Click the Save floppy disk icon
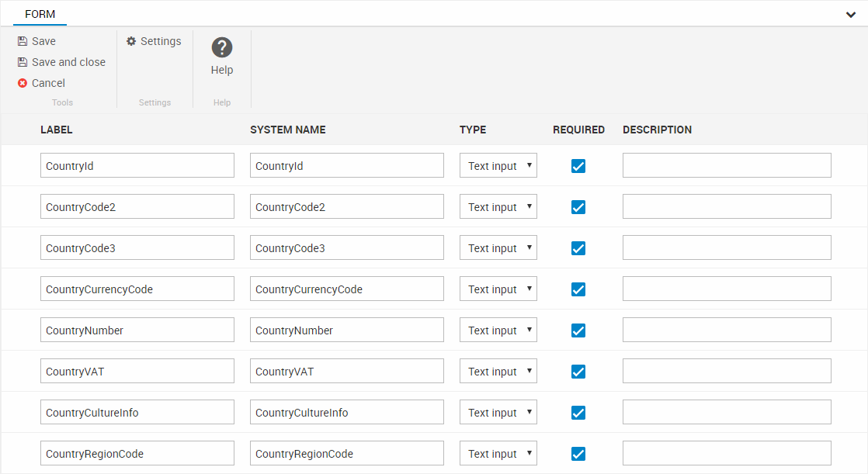The height and width of the screenshot is (474, 868). point(23,42)
